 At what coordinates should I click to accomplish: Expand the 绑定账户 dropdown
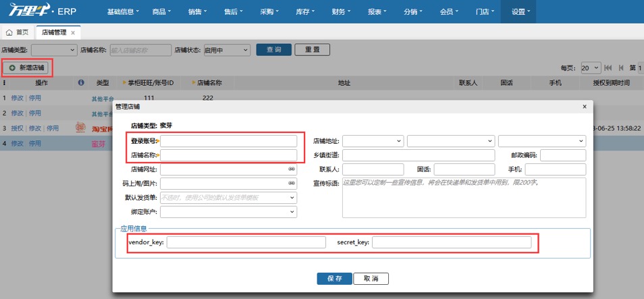pyautogui.click(x=228, y=212)
